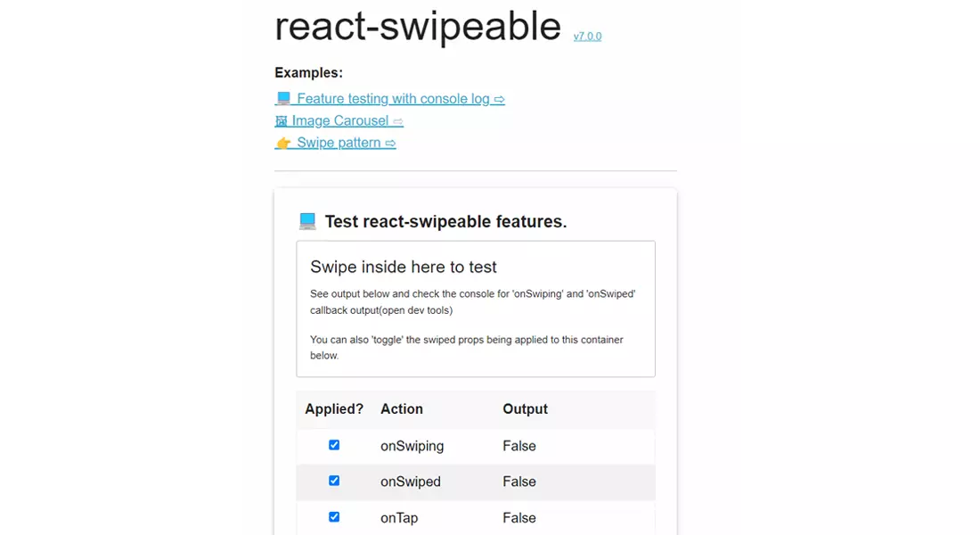The width and height of the screenshot is (980, 535).
Task: Select the Output column header
Action: coord(525,408)
